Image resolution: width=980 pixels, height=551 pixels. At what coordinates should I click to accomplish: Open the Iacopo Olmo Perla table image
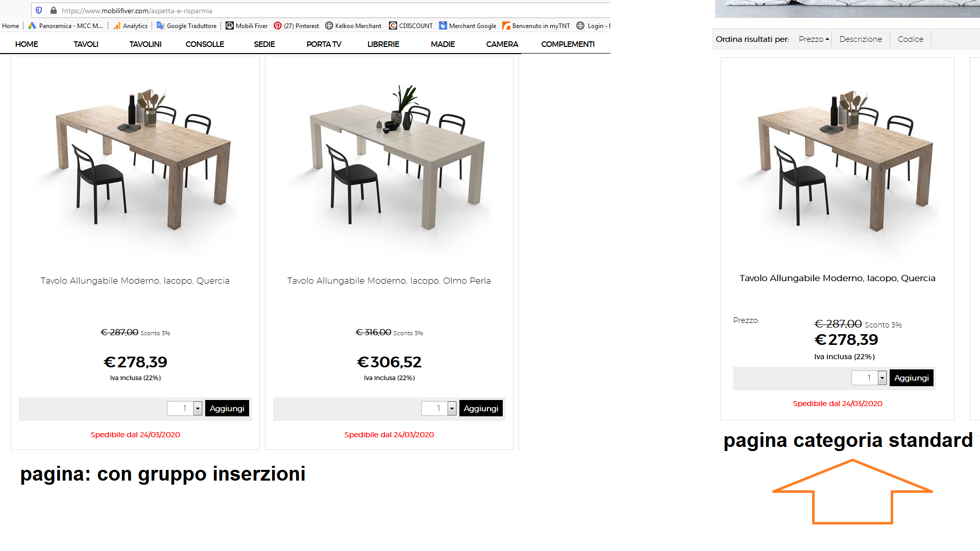(389, 158)
